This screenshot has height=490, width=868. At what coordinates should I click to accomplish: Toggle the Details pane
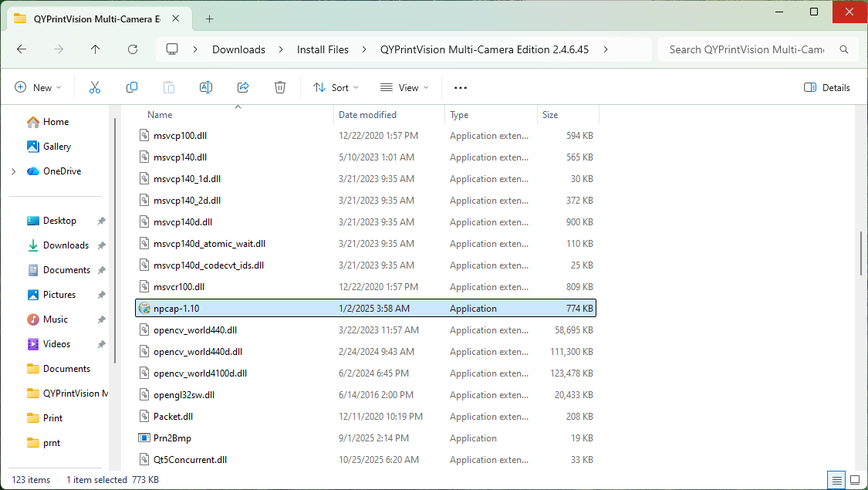point(827,87)
